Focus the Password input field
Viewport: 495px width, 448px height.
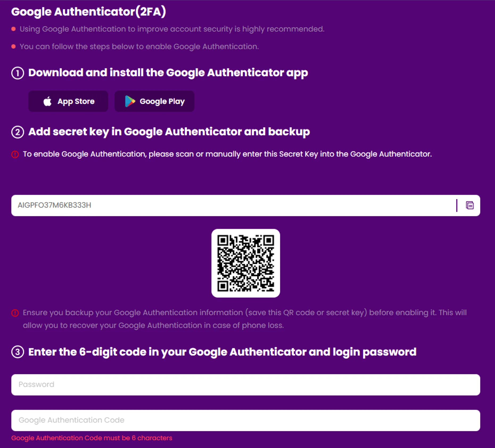click(245, 385)
